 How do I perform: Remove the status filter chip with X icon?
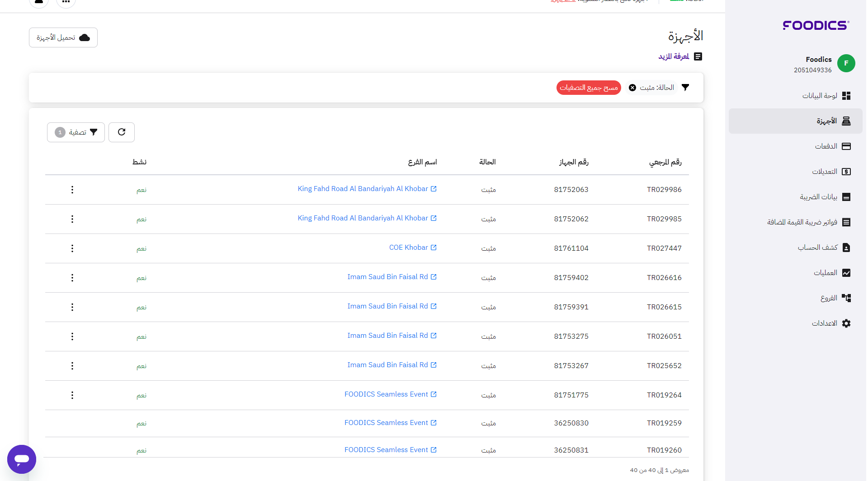pos(632,88)
